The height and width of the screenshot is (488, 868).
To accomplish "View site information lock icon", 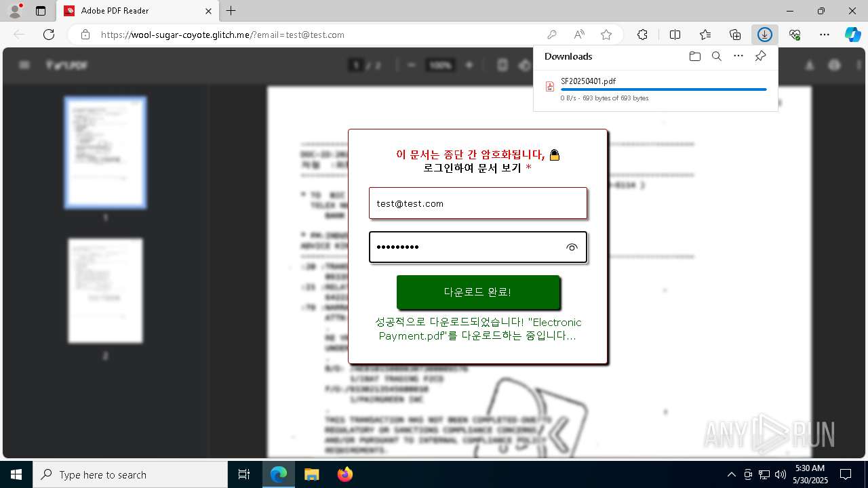I will (x=85, y=35).
